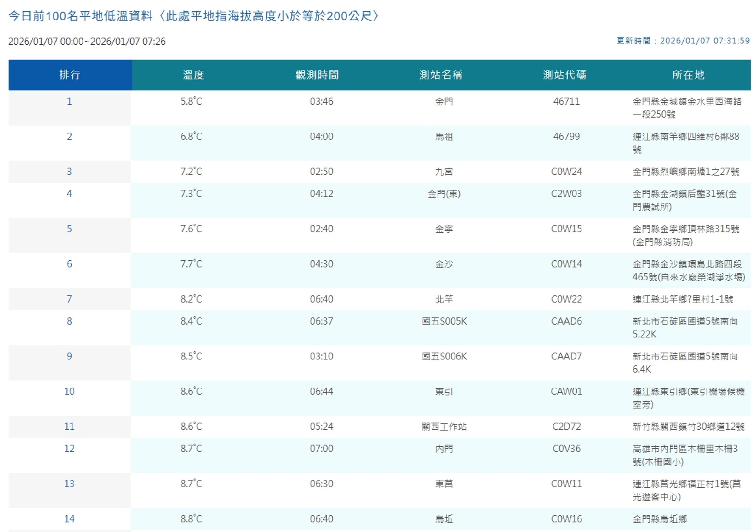Click station code C0W15
756x532 pixels.
pyautogui.click(x=566, y=229)
